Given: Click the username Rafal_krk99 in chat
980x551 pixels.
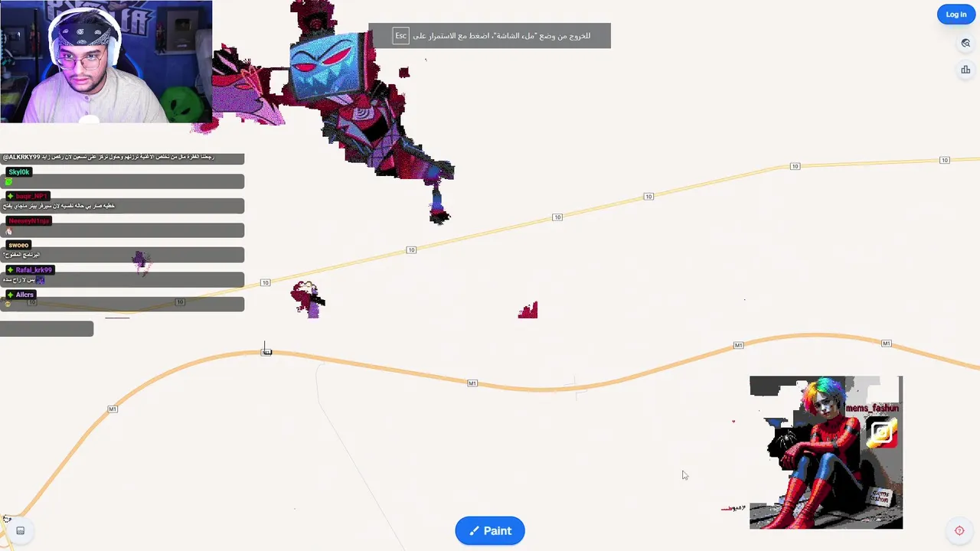Looking at the screenshot, I should 34,270.
